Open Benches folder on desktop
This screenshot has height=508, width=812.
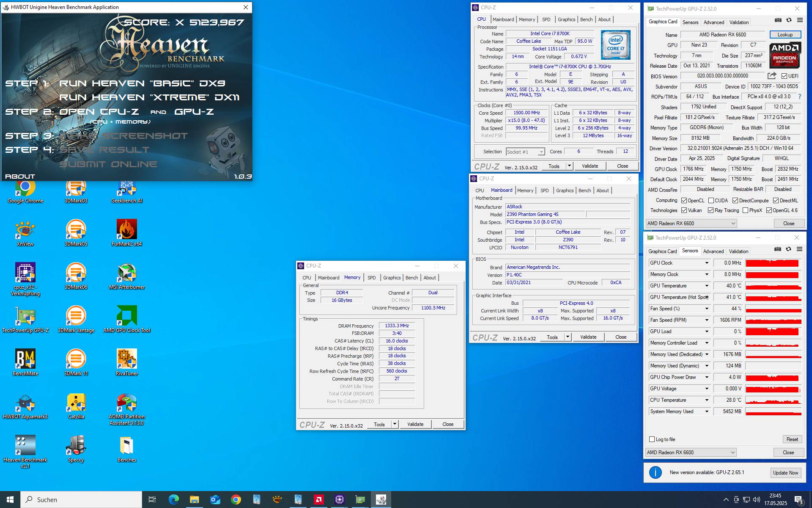(127, 449)
